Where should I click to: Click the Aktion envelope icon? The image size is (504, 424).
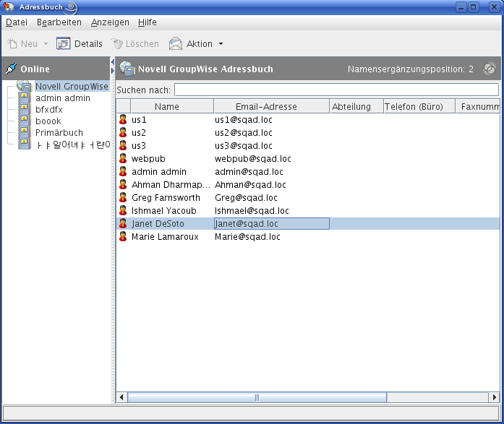(176, 43)
